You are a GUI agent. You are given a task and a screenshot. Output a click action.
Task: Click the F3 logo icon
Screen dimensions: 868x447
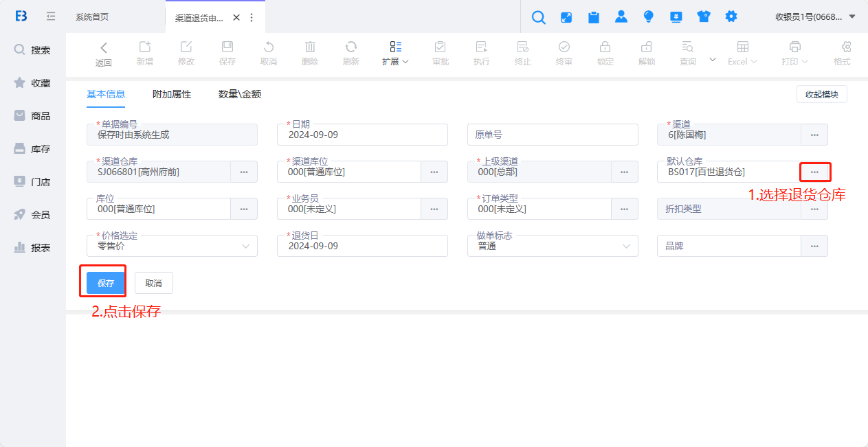[x=21, y=16]
